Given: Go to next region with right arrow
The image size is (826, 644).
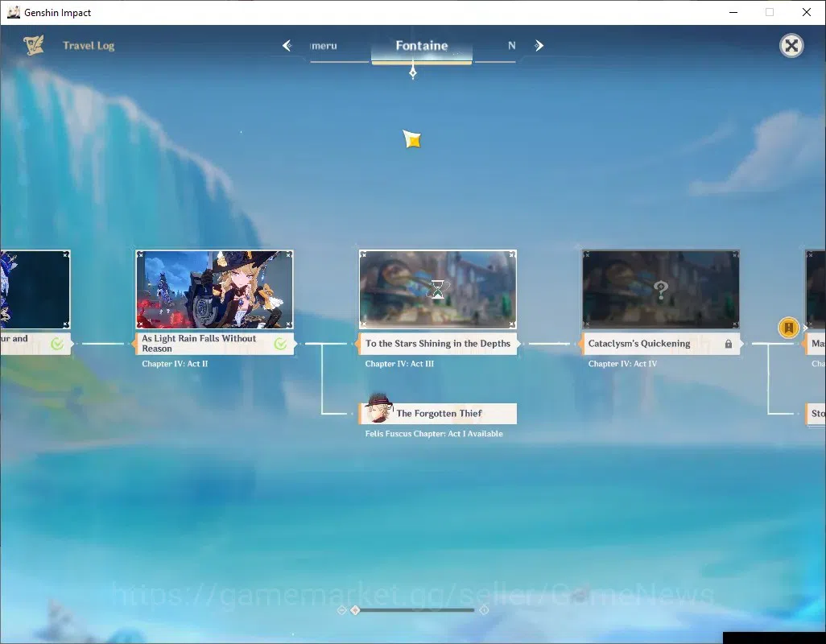Looking at the screenshot, I should click(539, 46).
